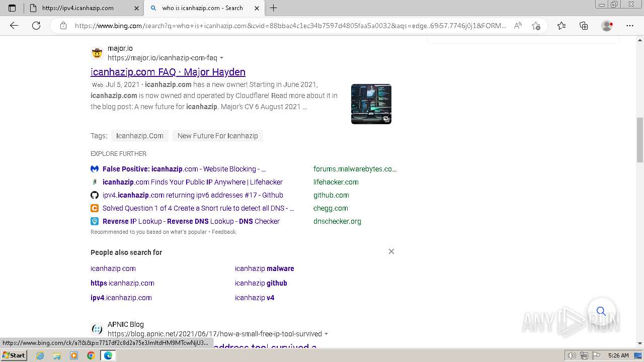
Task: Open the Windows Start menu
Action: 14,355
